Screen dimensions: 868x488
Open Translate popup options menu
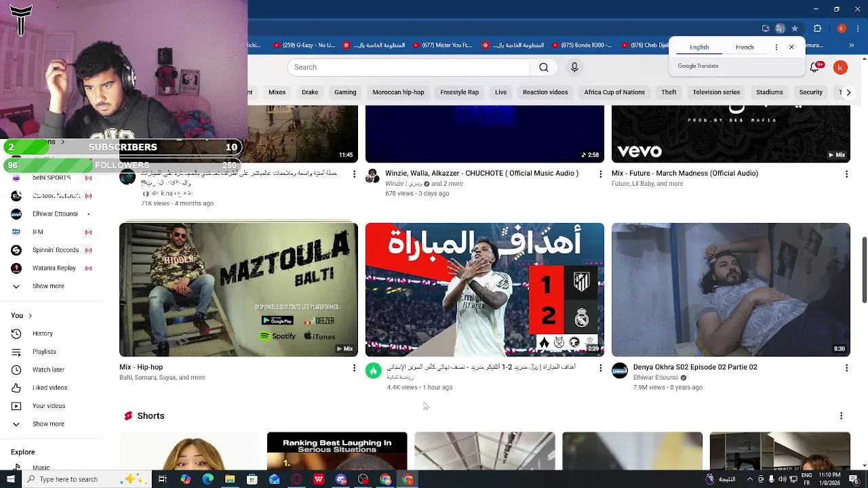[x=776, y=47]
